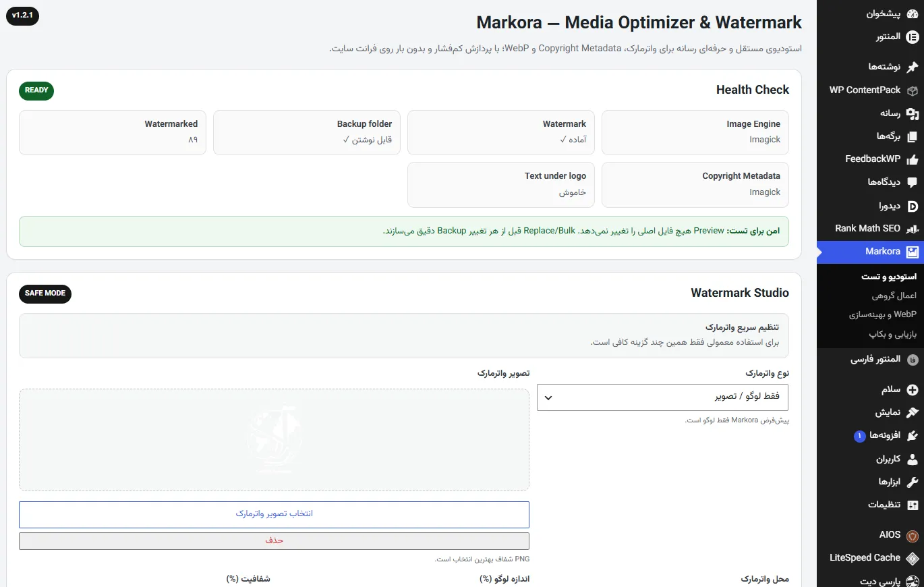
Task: Open the WebP و بهینه‌سازی submenu item
Action: pos(883,314)
